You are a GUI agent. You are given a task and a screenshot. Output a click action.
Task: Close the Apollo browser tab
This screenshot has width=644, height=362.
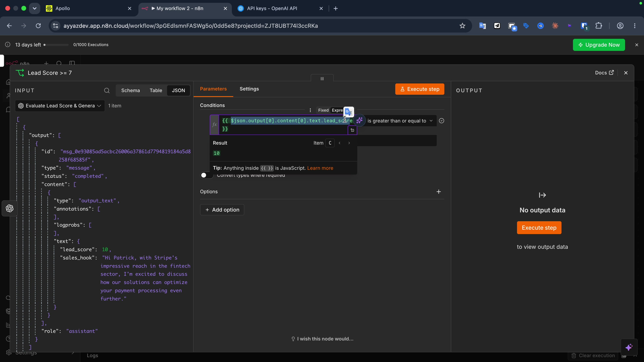129,8
